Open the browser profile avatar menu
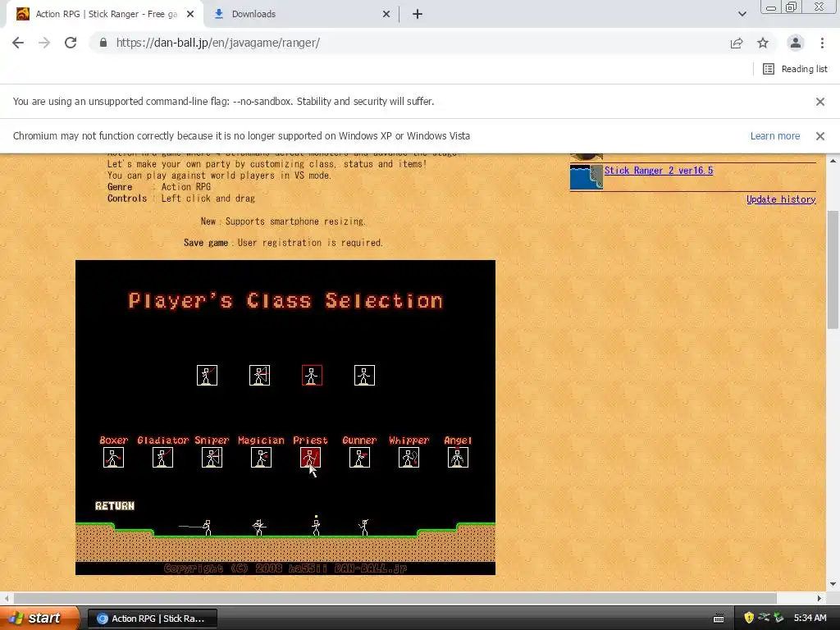Screen dimensions: 840x630 pos(796,43)
